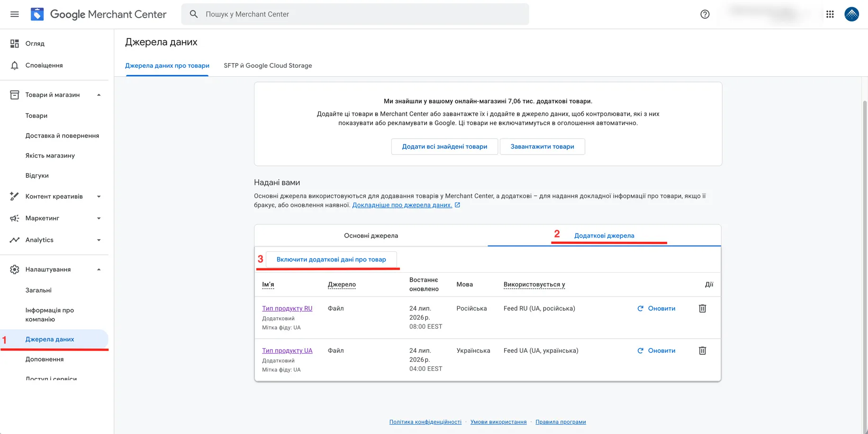Screen dimensions: 868x434
Task: Open Сповіщення in the sidebar
Action: 44,65
